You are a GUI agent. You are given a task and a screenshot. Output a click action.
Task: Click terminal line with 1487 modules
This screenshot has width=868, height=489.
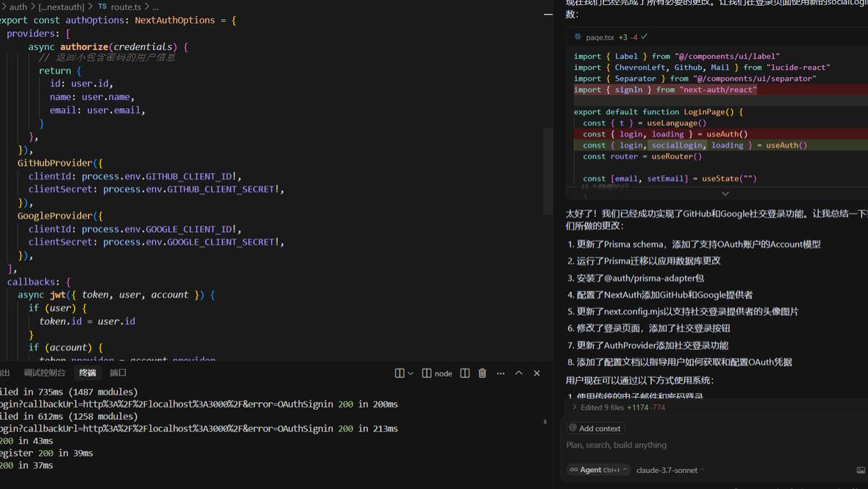[x=68, y=391]
